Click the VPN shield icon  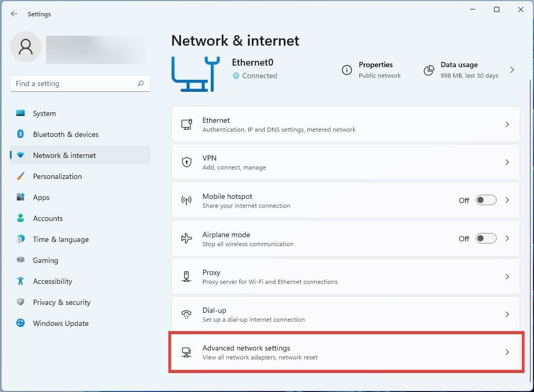click(187, 162)
